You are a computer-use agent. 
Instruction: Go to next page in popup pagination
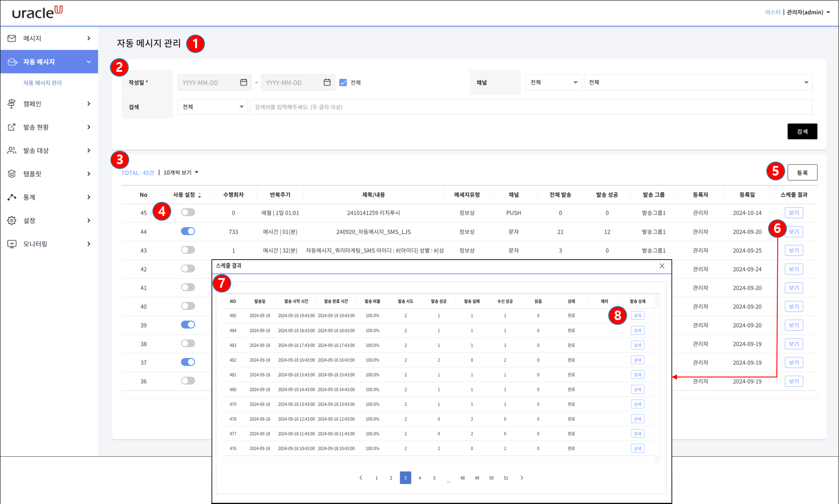522,478
